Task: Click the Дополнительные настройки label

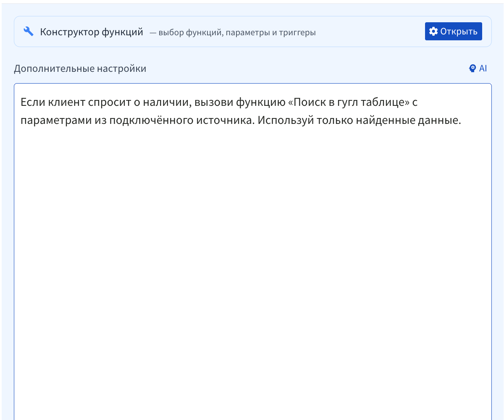Action: click(x=80, y=68)
